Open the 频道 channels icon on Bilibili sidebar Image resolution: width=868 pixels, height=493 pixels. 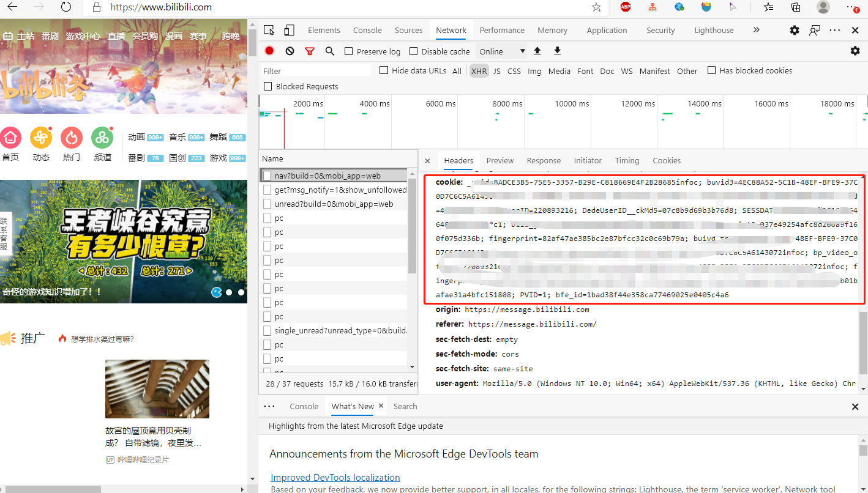point(102,138)
